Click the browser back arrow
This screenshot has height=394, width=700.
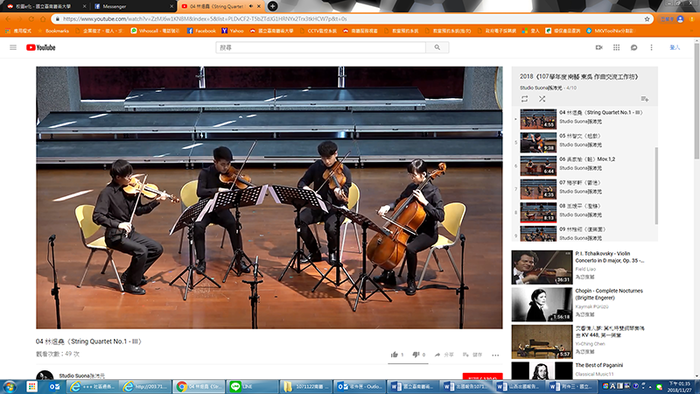click(x=8, y=19)
